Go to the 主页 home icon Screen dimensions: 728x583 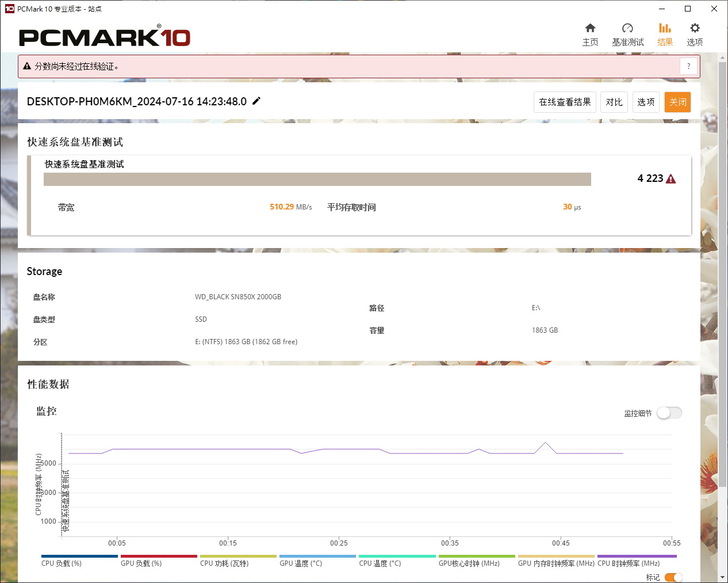[x=590, y=34]
